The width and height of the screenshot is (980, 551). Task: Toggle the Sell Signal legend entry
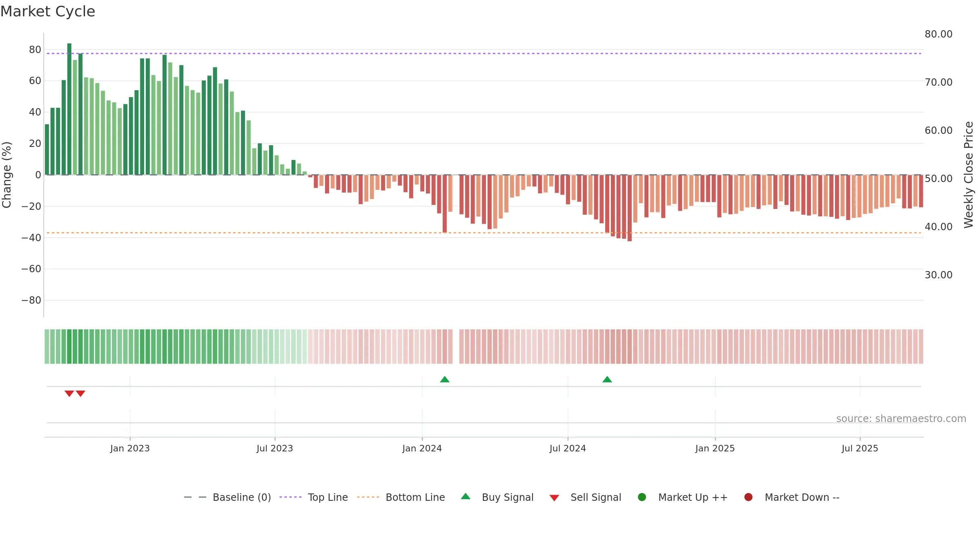tap(585, 497)
